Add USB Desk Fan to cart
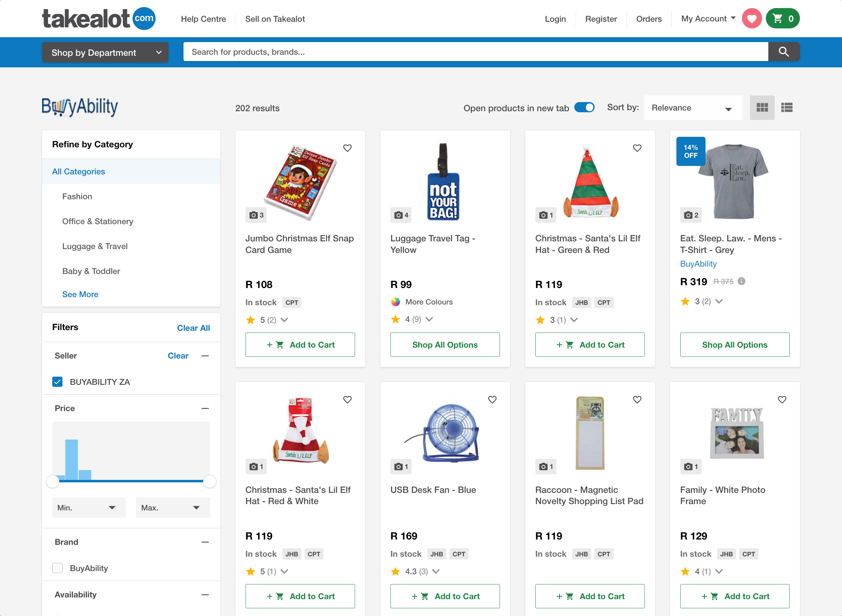 pyautogui.click(x=445, y=596)
